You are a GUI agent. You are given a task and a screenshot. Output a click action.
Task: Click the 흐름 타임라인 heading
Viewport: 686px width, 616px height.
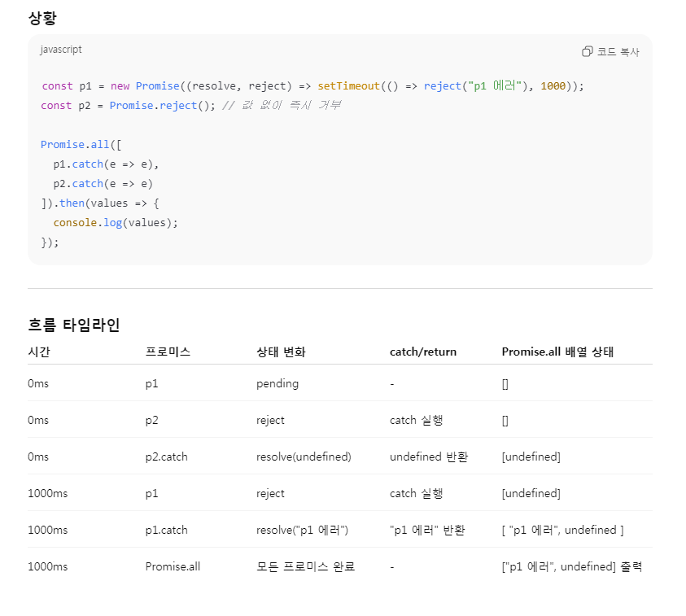point(74,325)
